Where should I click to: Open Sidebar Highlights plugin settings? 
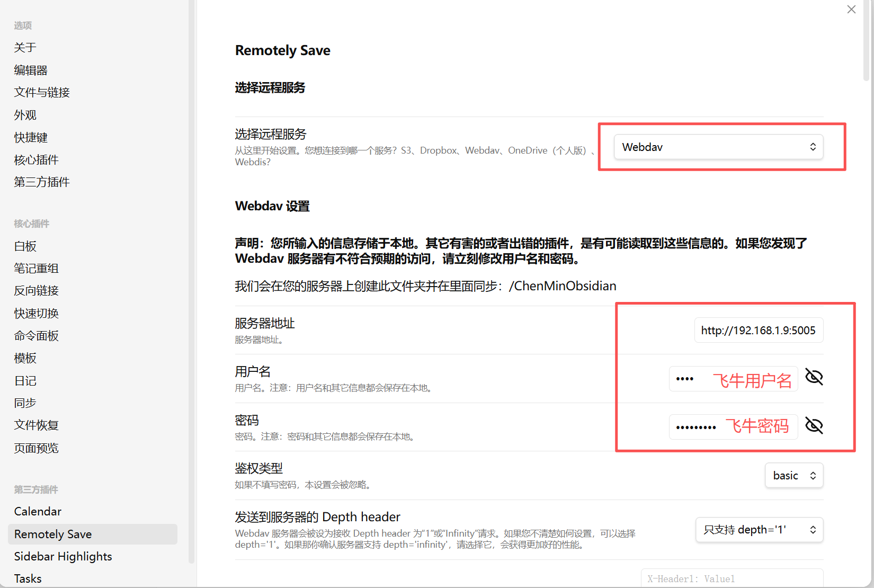tap(63, 557)
